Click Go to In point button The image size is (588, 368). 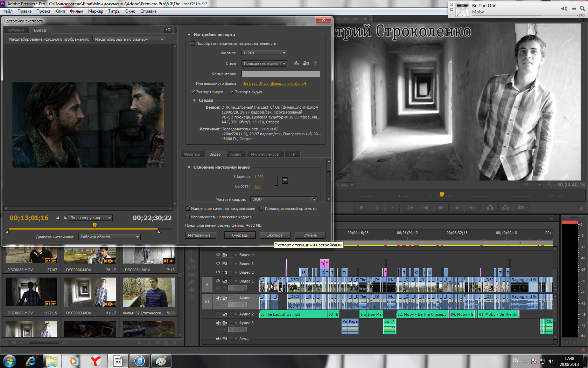pyautogui.click(x=411, y=207)
